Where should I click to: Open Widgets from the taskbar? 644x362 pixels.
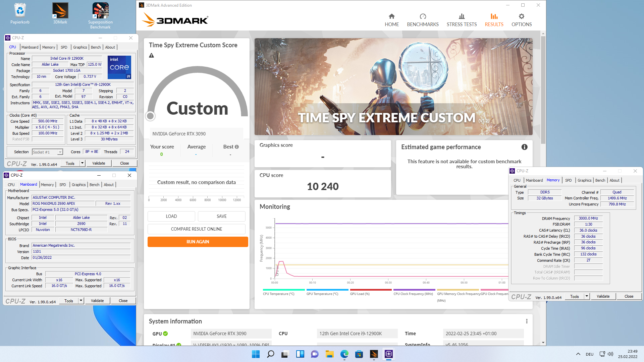[x=300, y=354]
